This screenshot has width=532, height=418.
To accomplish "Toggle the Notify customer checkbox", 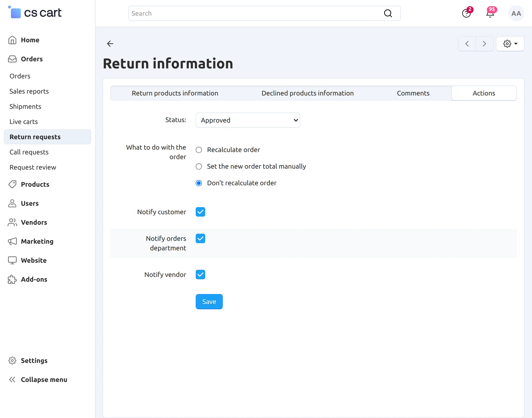I will (200, 212).
